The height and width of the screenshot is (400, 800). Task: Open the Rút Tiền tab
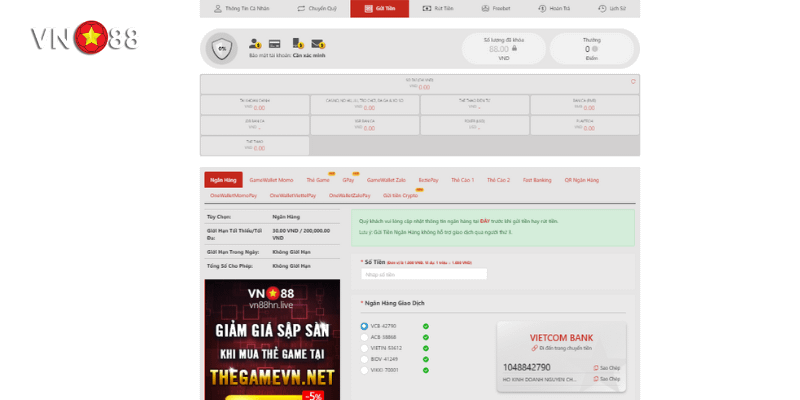(440, 8)
